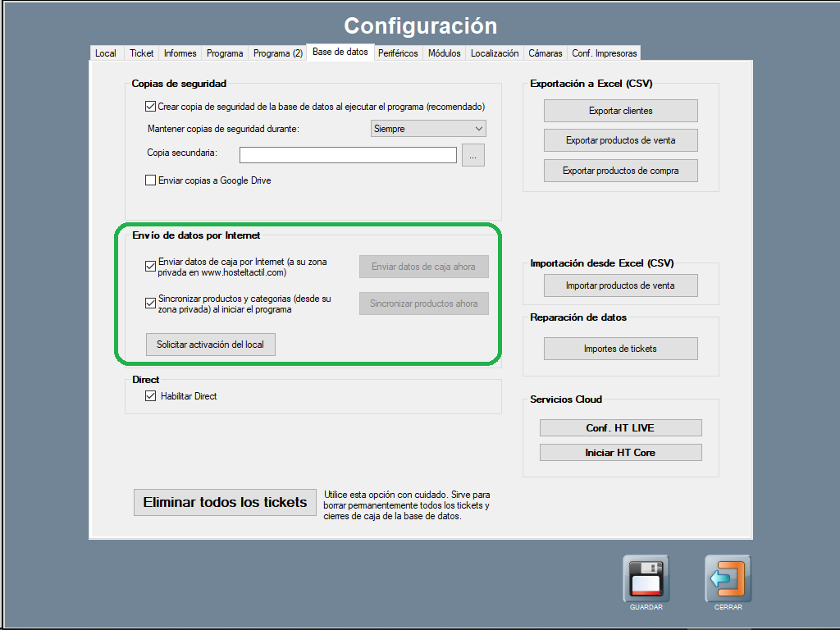840x630 pixels.
Task: Click the Cerrar exit icon
Action: [x=728, y=579]
